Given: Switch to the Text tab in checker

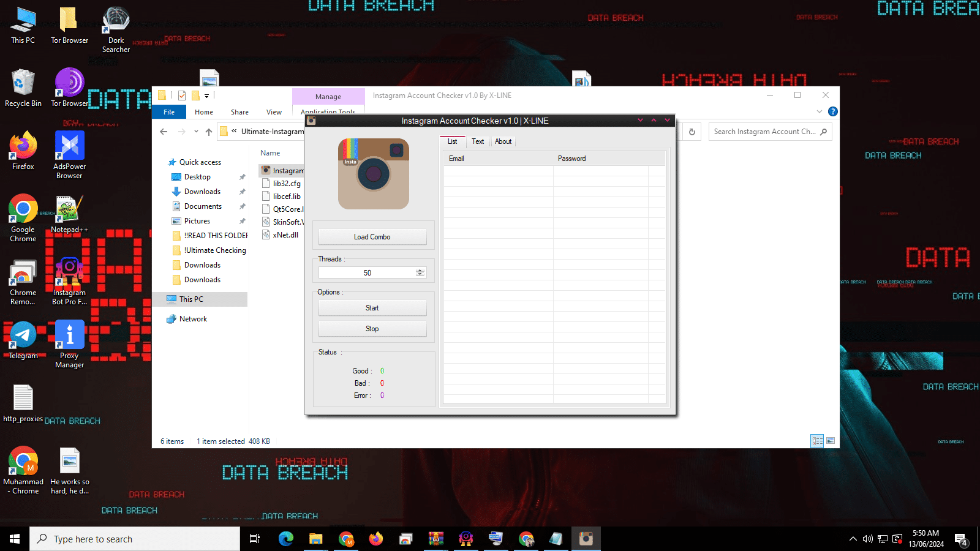Looking at the screenshot, I should [x=478, y=141].
